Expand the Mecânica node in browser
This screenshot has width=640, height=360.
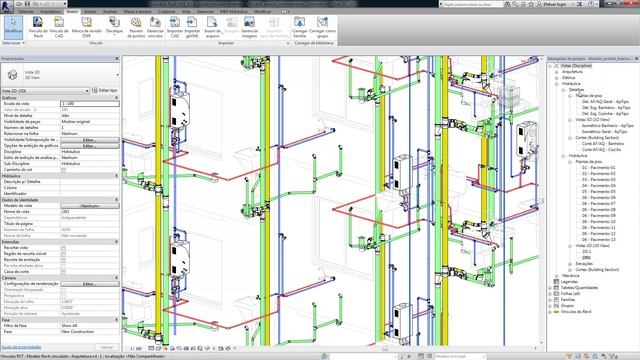[x=556, y=276]
